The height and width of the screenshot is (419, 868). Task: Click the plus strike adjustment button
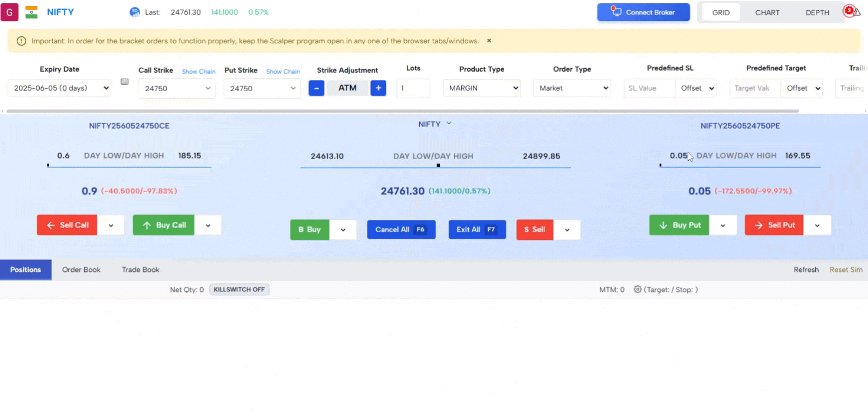pyautogui.click(x=378, y=88)
